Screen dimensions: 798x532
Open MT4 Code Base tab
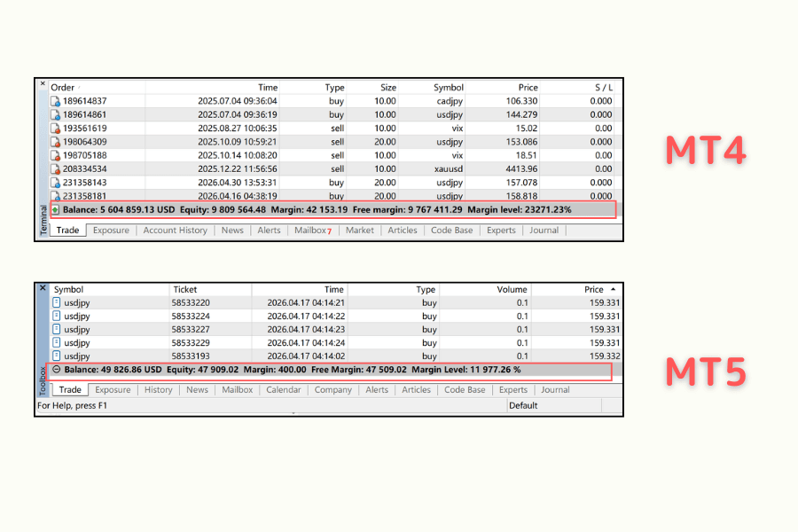[x=452, y=231]
